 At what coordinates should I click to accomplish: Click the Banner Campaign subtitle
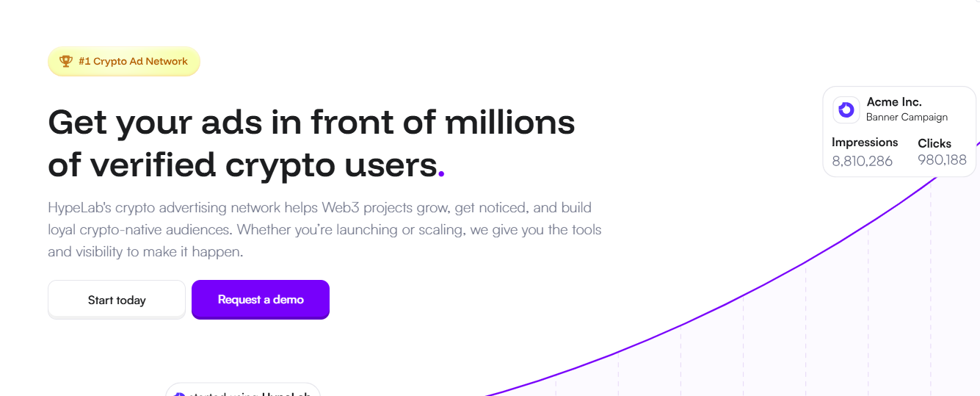907,118
